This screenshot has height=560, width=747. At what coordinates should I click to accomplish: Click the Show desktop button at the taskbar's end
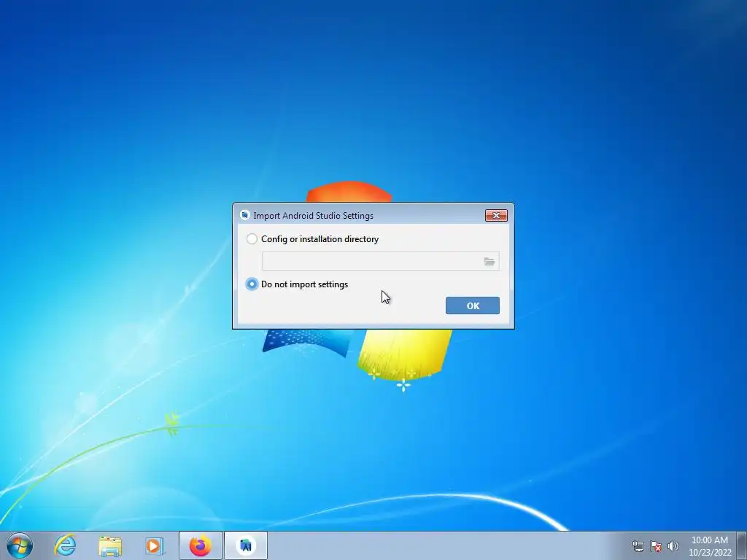pos(742,546)
